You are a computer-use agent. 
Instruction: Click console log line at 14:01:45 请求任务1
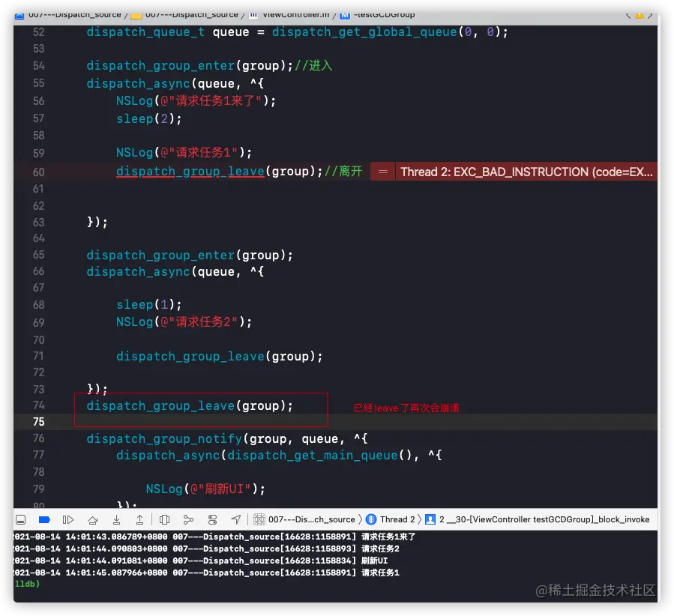[206, 573]
